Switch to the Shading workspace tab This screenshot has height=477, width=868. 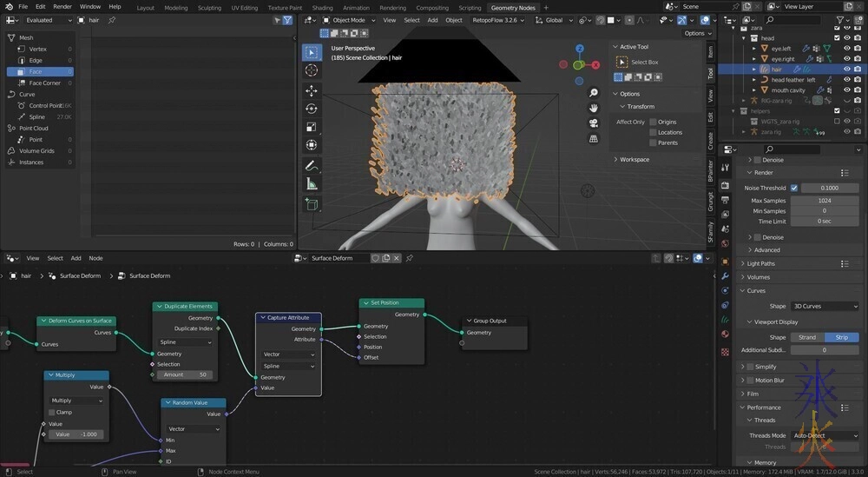(322, 7)
